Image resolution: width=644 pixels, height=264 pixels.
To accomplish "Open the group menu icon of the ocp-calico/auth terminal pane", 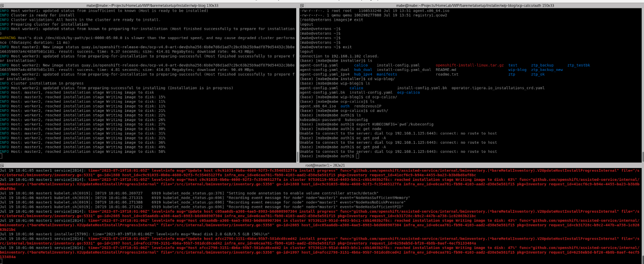I will [302, 6].
